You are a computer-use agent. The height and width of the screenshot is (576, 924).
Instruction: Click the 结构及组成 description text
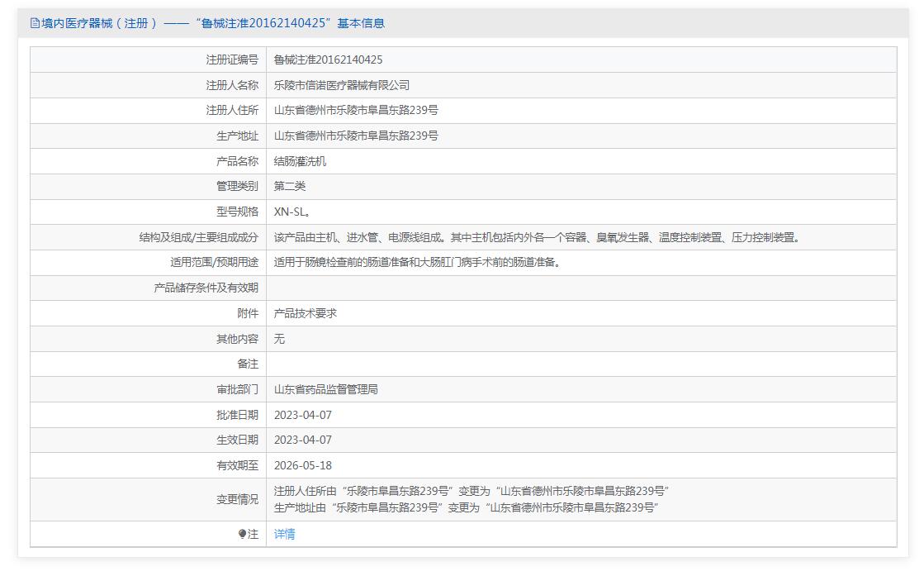point(537,238)
